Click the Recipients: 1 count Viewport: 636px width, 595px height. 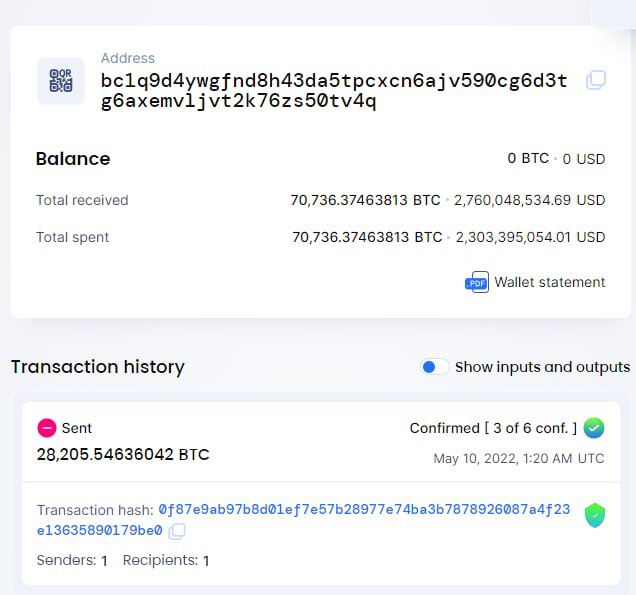coord(166,561)
